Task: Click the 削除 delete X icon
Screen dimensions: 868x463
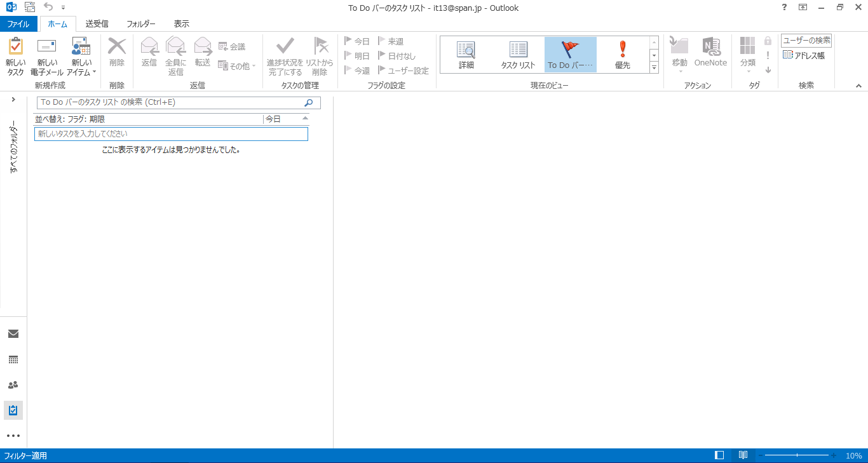Action: click(117, 46)
